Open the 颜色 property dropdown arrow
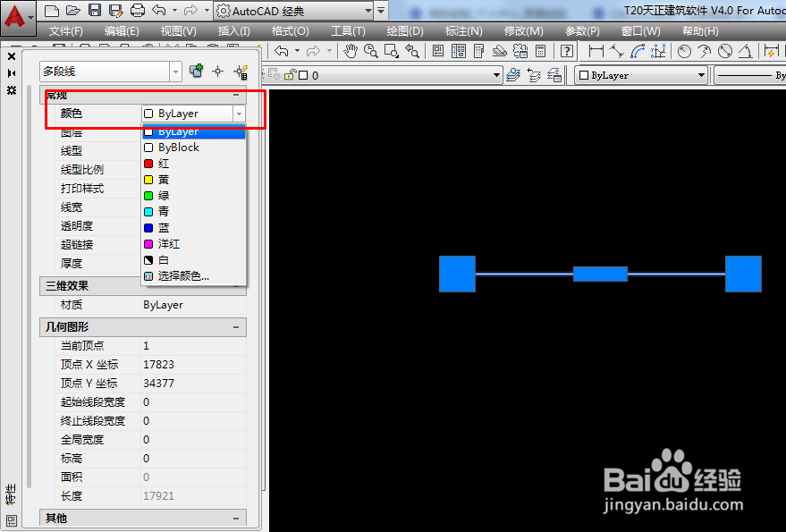 (239, 114)
